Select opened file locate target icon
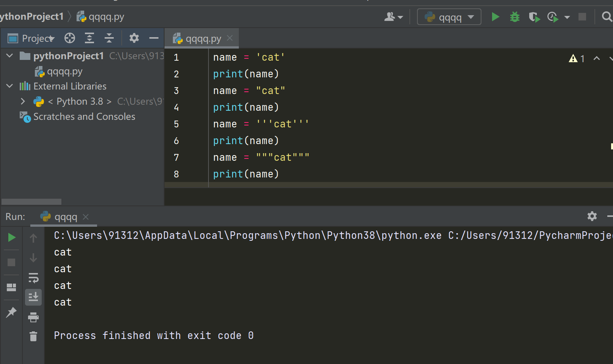Image resolution: width=613 pixels, height=364 pixels. pos(70,38)
